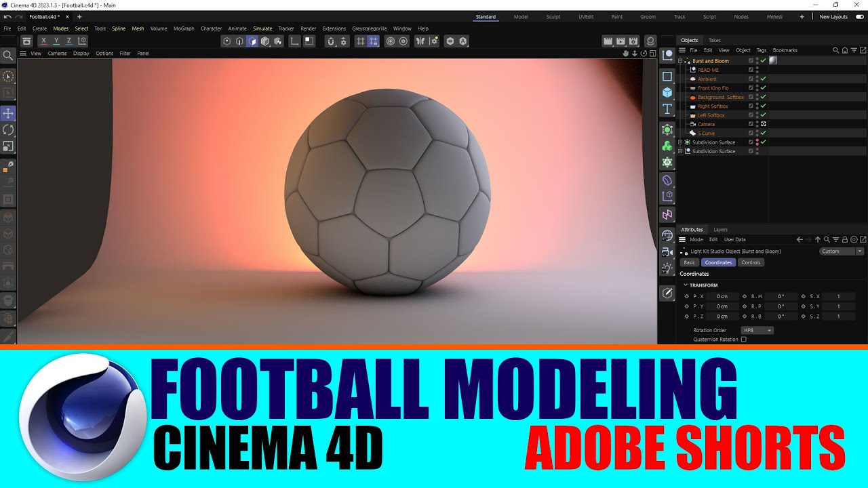
Task: Open the Custom preset dropdown
Action: click(842, 251)
